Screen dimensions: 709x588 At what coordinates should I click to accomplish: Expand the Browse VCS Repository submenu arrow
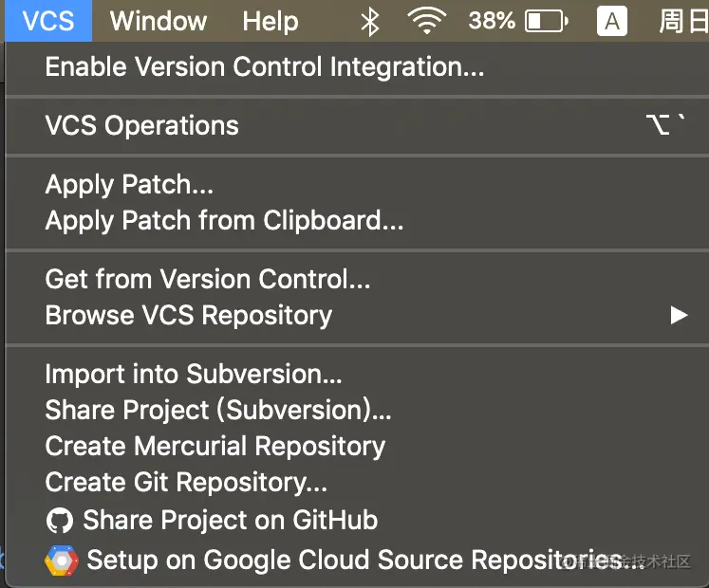[x=678, y=315]
